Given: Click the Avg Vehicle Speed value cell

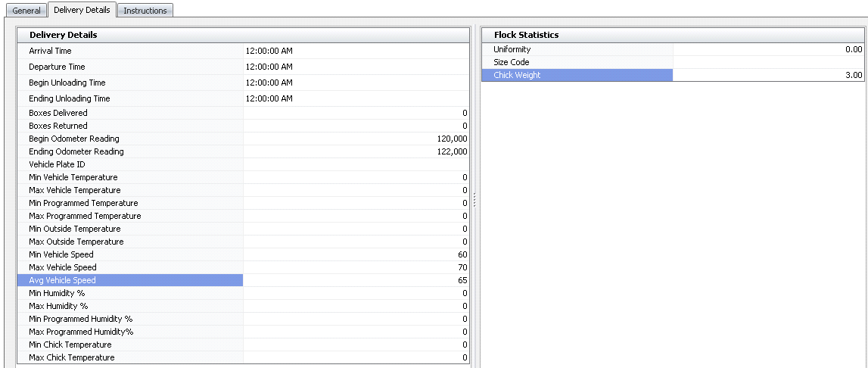Looking at the screenshot, I should point(356,280).
